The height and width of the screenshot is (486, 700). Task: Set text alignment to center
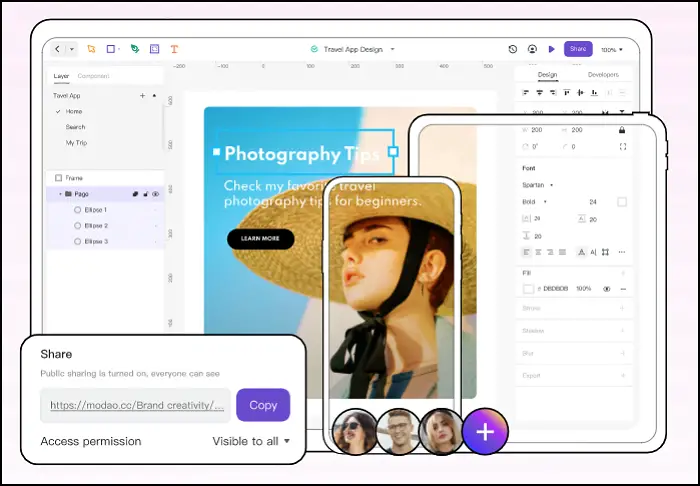pyautogui.click(x=538, y=252)
